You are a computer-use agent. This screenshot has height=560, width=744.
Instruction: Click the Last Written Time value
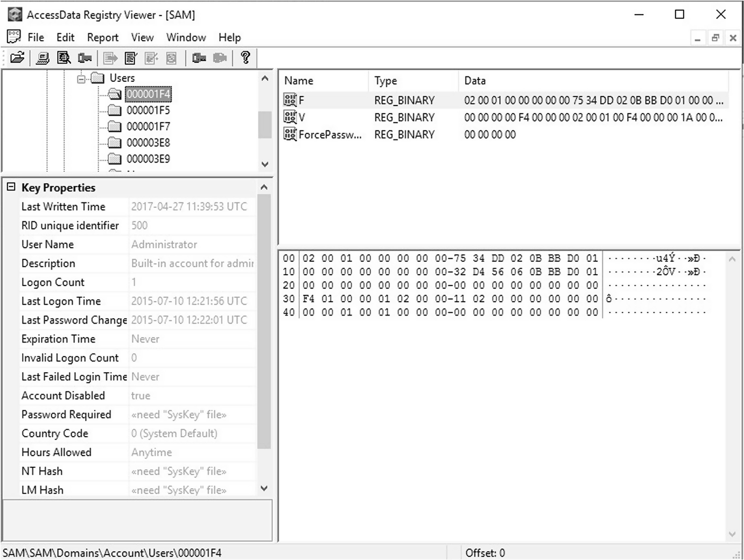click(x=189, y=206)
